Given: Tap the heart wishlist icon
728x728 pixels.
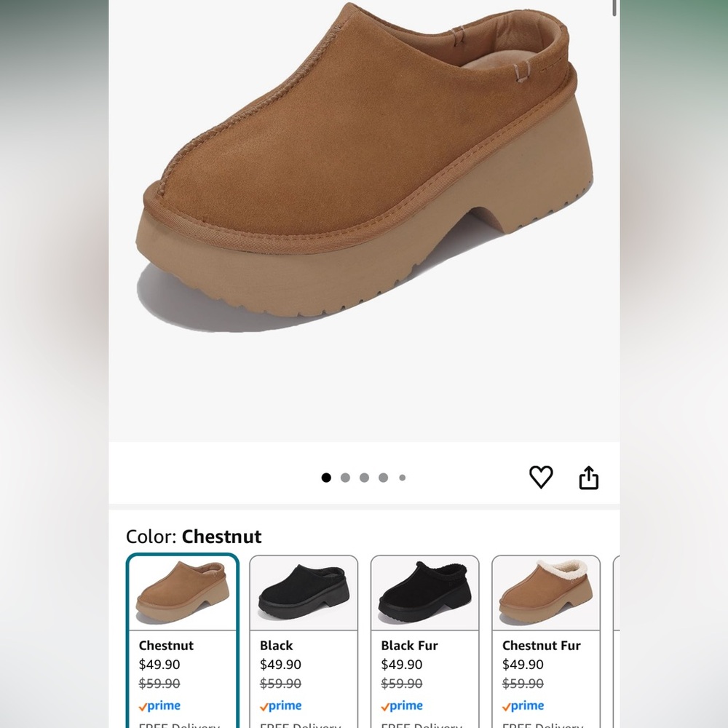Looking at the screenshot, I should tap(541, 477).
